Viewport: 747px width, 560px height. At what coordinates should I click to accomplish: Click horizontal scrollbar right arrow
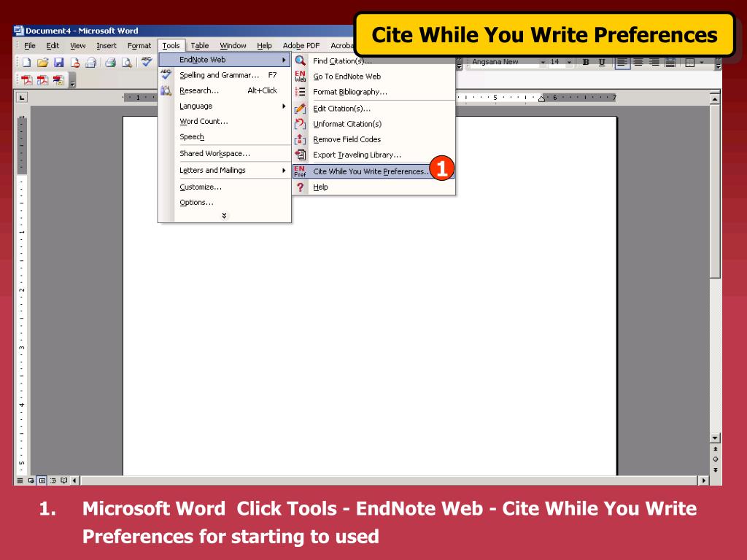(704, 481)
